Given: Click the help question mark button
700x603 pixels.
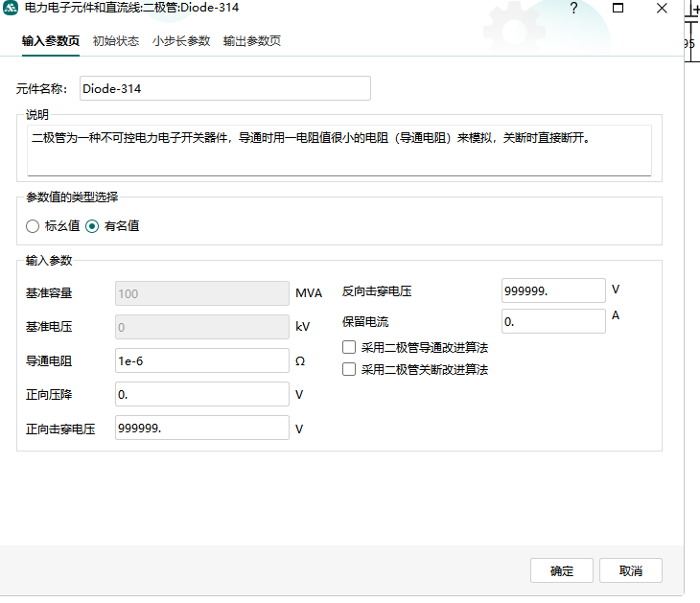Looking at the screenshot, I should coord(573,9).
